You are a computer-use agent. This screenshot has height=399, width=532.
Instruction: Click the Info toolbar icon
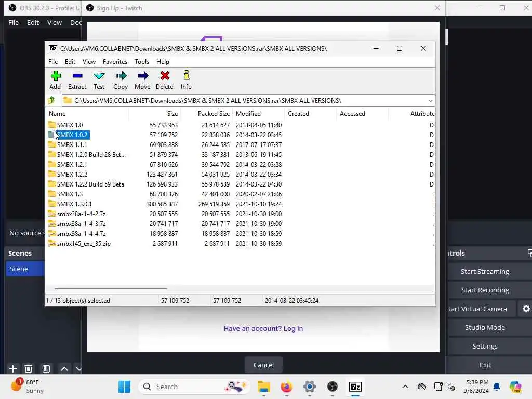[x=186, y=80]
